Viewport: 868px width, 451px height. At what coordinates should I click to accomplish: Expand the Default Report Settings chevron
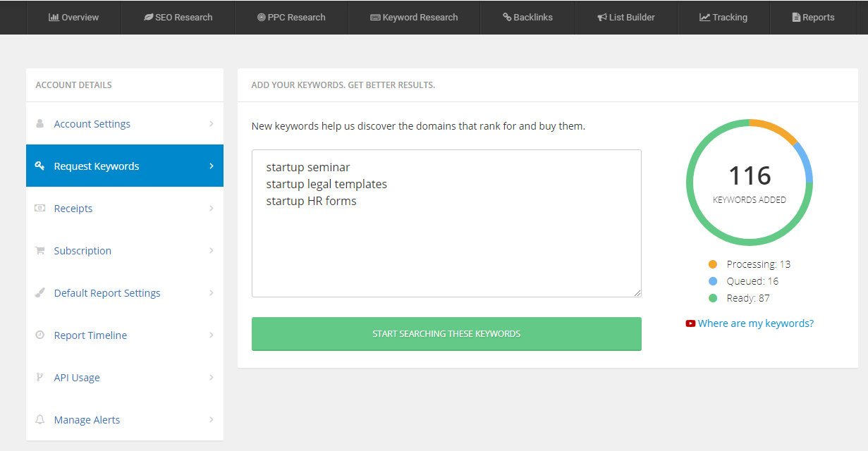[x=212, y=292]
